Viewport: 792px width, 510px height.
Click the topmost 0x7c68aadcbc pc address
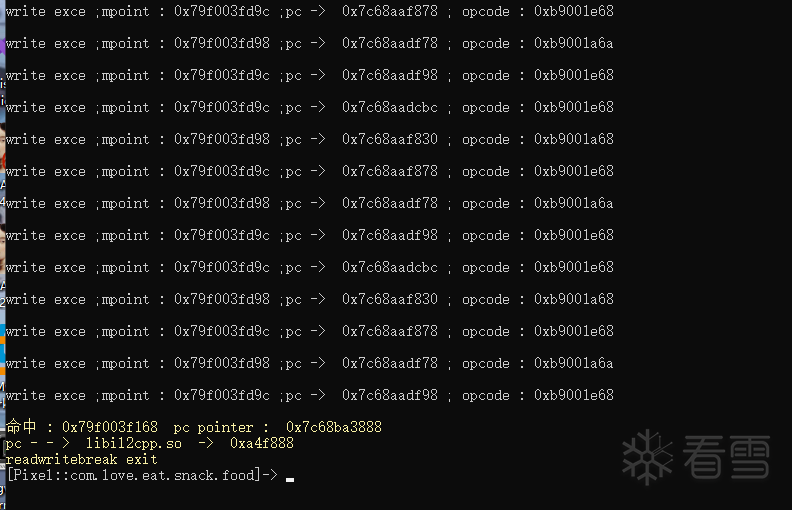click(390, 107)
